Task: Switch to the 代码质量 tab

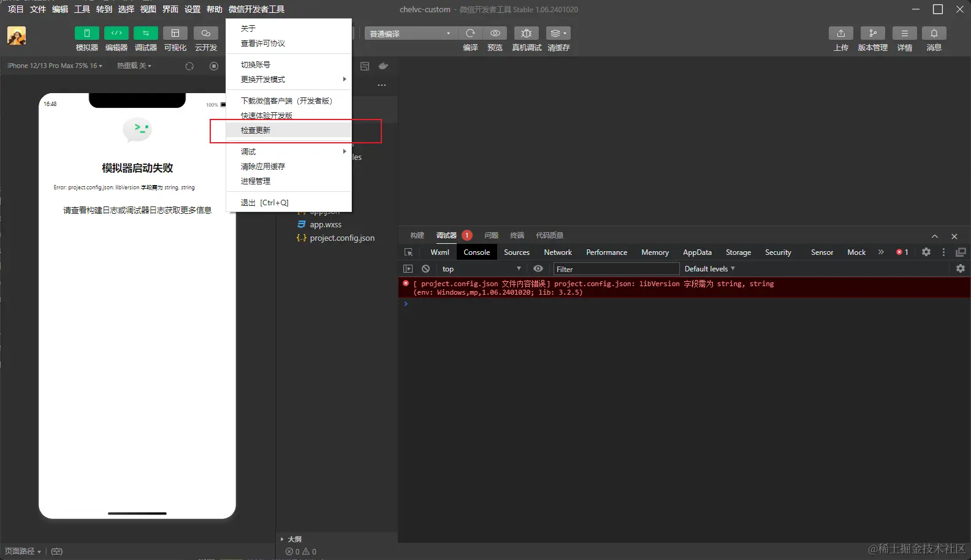Action: tap(549, 236)
